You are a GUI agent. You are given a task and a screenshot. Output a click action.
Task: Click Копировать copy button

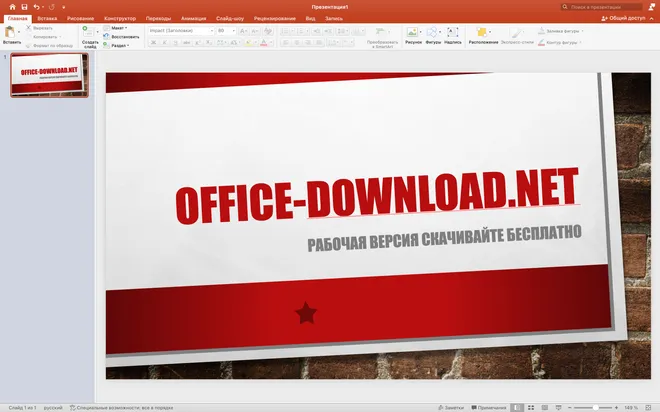[x=42, y=37]
